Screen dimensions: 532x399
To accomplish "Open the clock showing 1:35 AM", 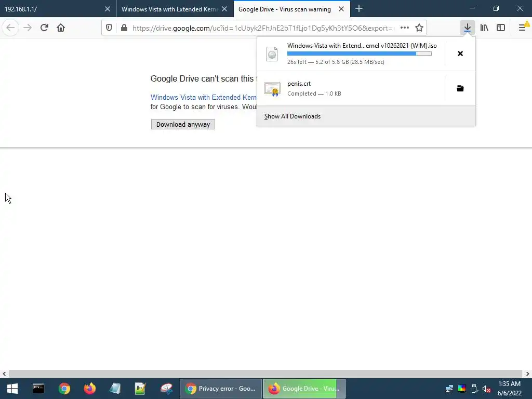I will (x=509, y=389).
